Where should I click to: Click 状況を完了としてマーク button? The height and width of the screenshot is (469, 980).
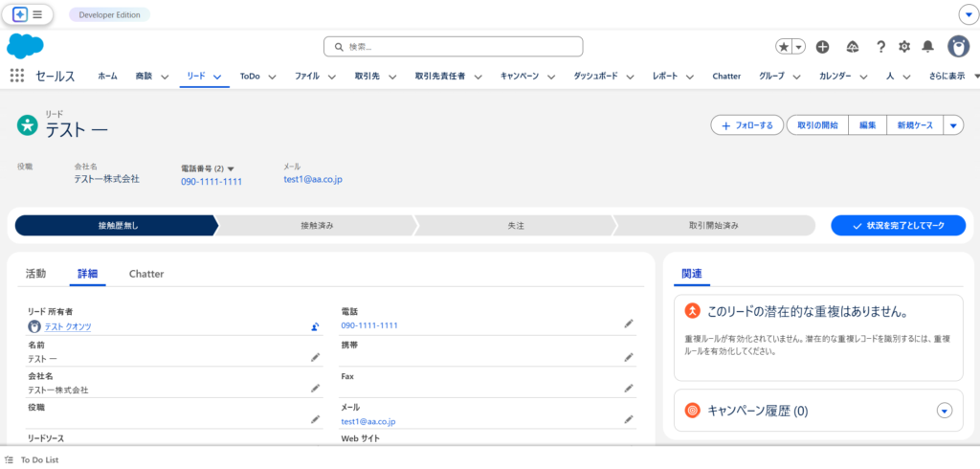[898, 225]
